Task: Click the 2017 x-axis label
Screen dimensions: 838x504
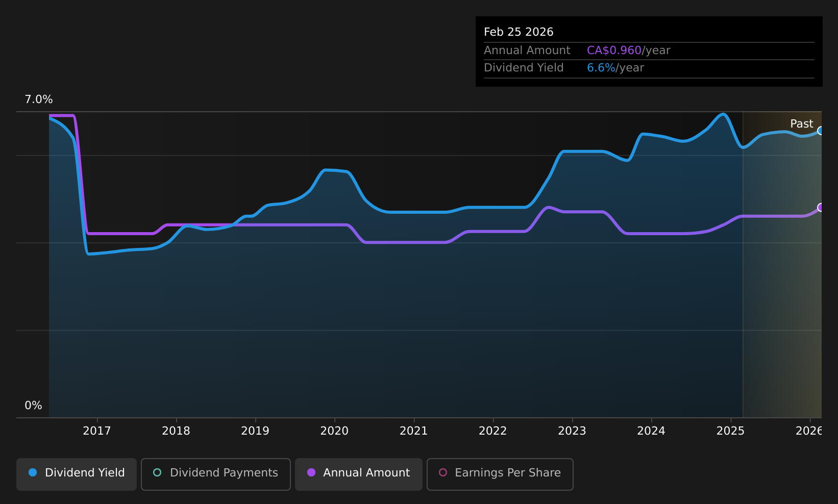Action: [97, 431]
